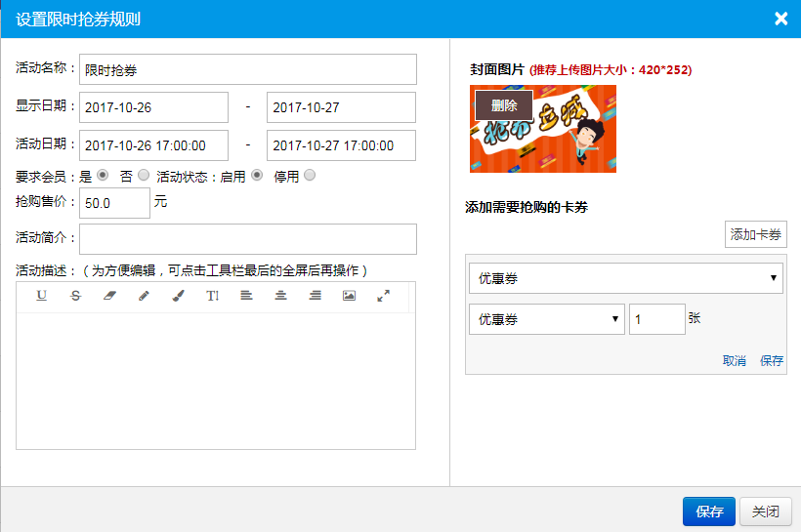
Task: Click the cover image thumbnail
Action: (x=542, y=129)
